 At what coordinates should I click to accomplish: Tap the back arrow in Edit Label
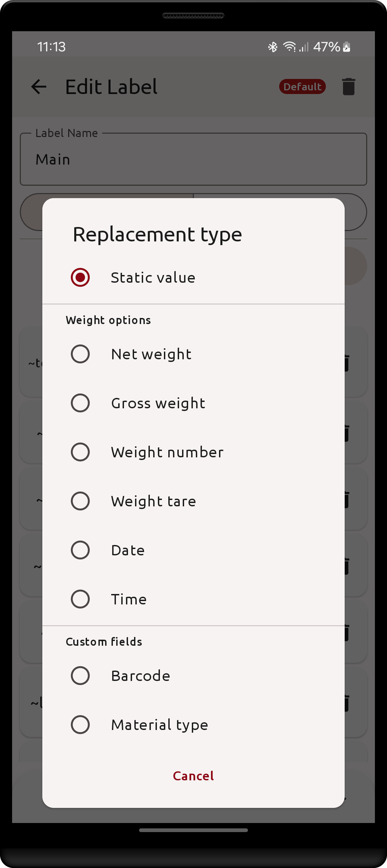39,87
